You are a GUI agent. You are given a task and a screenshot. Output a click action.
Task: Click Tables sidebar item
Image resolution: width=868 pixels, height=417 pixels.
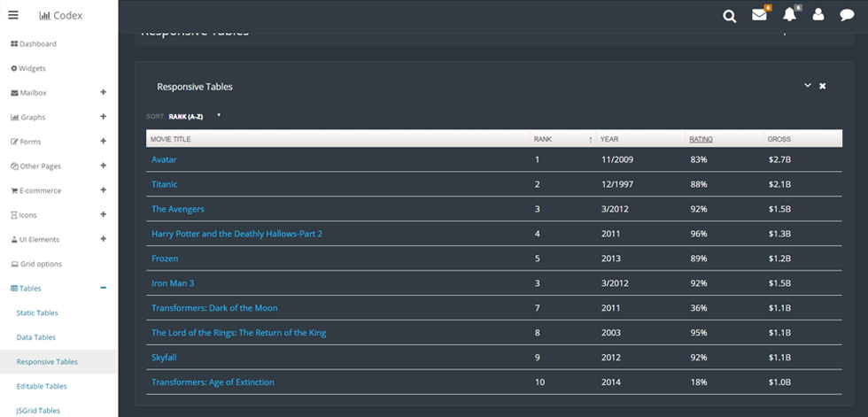26,288
